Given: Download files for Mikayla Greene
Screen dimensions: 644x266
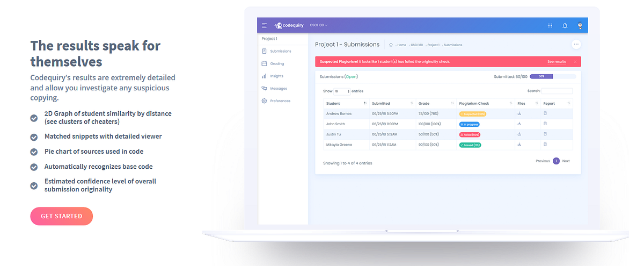Looking at the screenshot, I should pos(519,144).
